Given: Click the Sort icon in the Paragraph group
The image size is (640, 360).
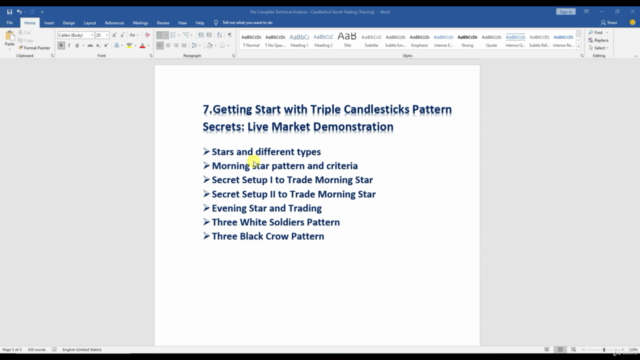Looking at the screenshot, I should [220, 35].
